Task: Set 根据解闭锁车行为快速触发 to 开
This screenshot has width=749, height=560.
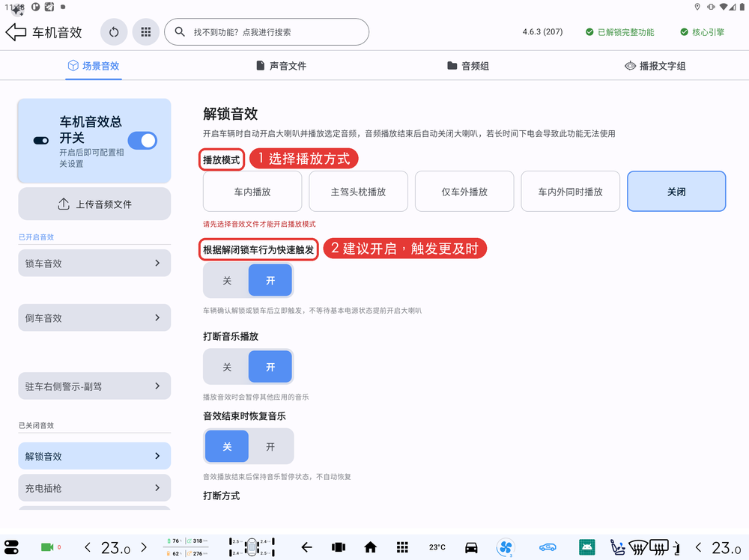Action: tap(270, 280)
